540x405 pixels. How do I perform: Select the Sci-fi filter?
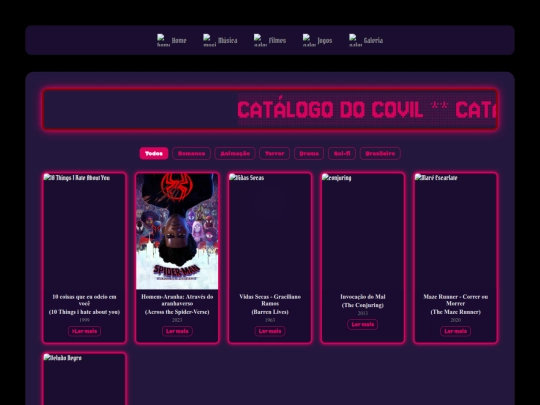coord(342,154)
